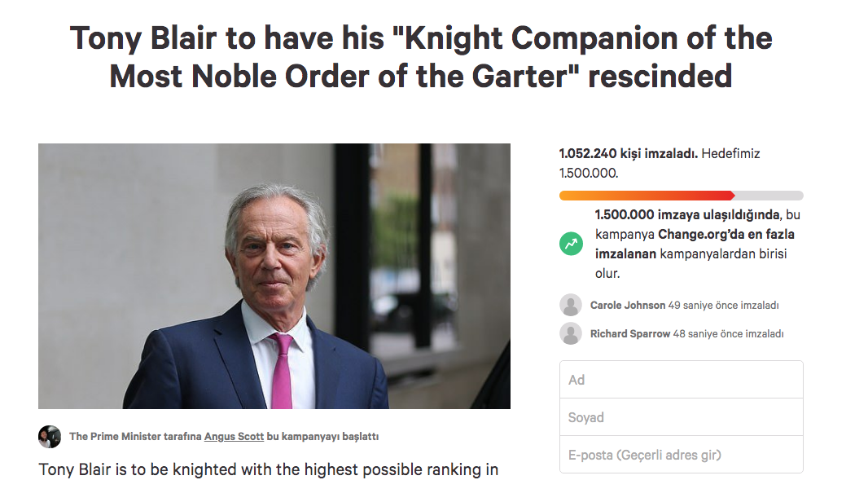Viewport: 868px width, 480px height.
Task: Click the petition description paragraph
Action: point(269,469)
